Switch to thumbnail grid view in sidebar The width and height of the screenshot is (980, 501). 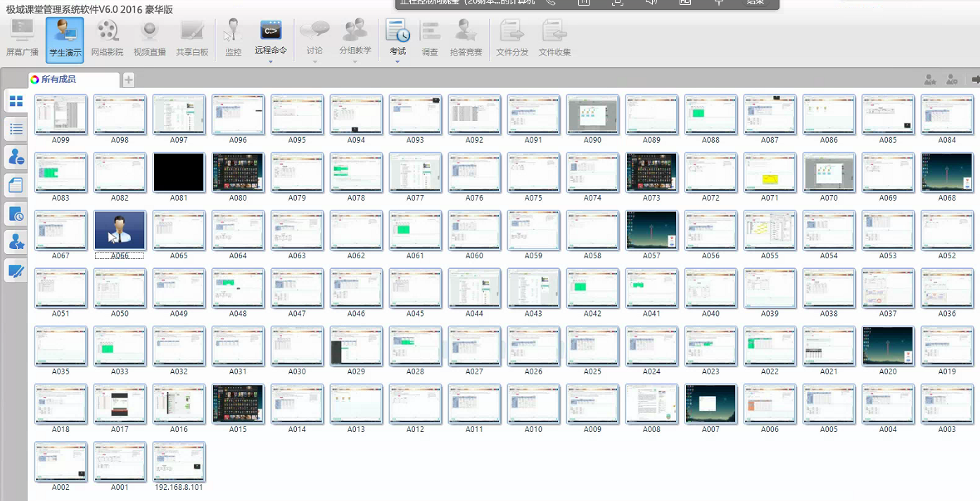pyautogui.click(x=15, y=101)
